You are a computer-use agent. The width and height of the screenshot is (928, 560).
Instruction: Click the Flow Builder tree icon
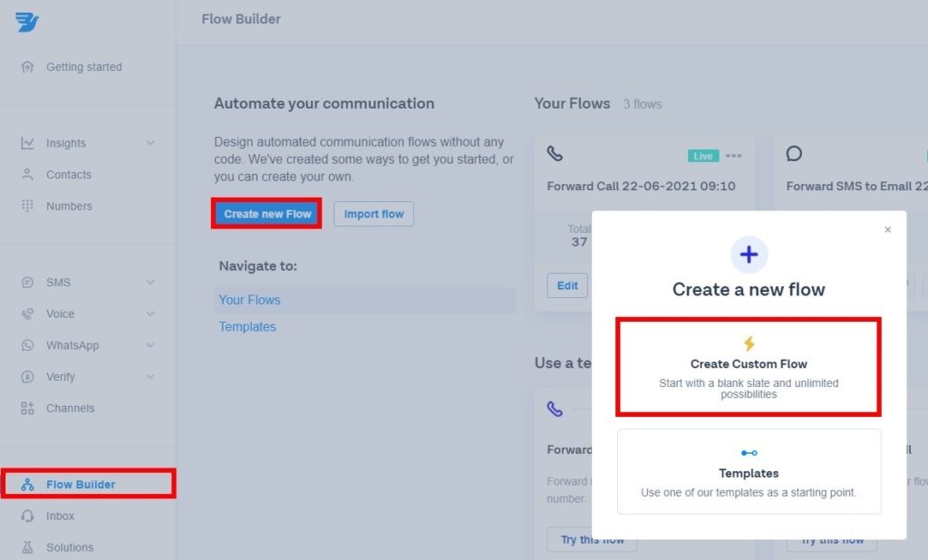point(27,484)
